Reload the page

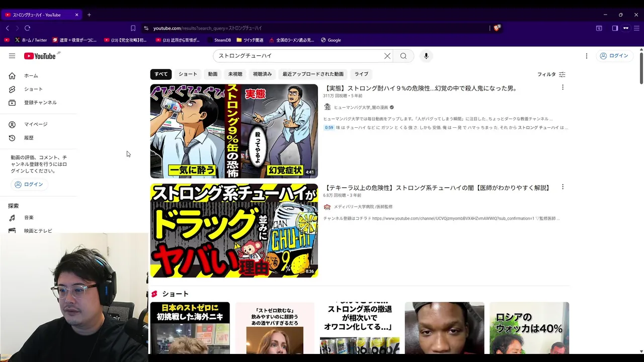27,28
